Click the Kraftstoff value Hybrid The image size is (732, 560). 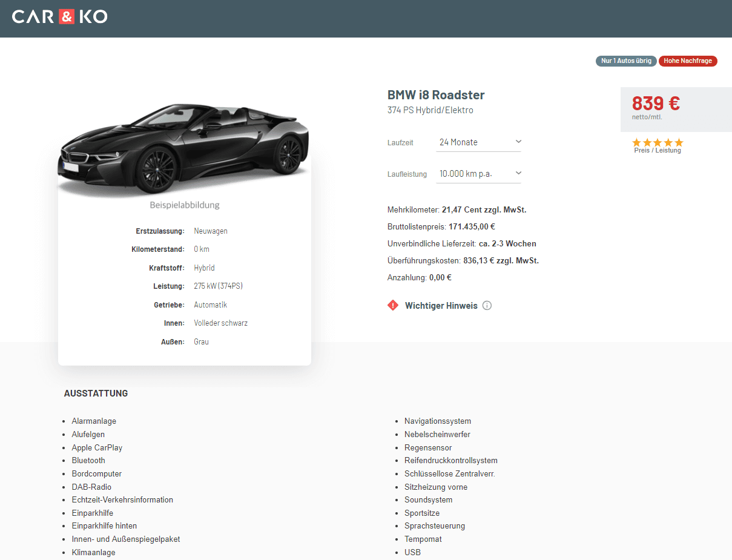204,268
